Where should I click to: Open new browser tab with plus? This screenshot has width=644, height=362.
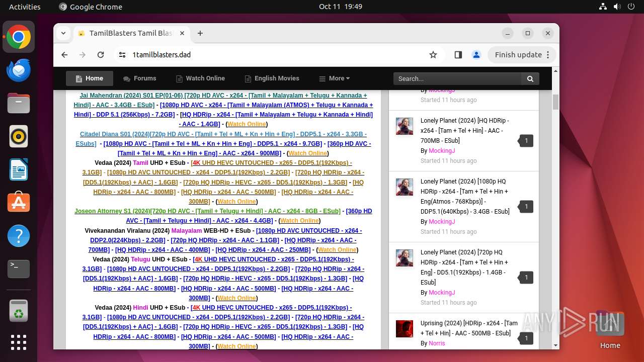pos(200,33)
